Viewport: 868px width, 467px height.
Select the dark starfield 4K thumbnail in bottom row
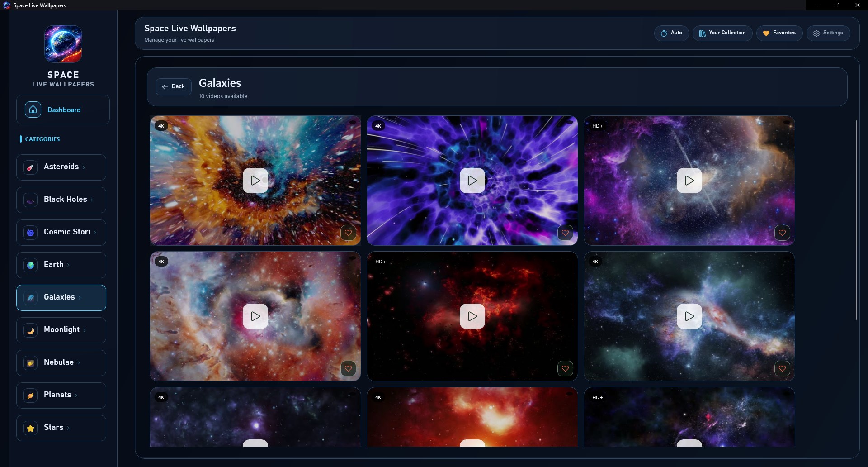255,417
